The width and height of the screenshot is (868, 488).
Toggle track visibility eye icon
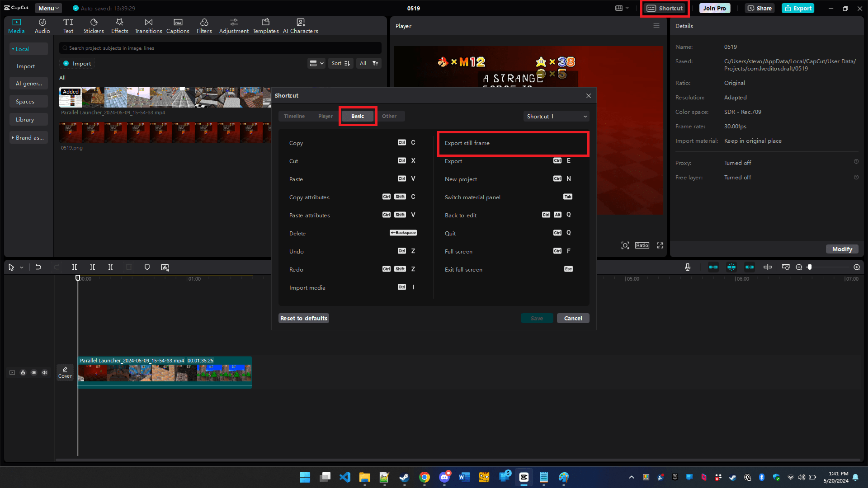(x=34, y=372)
